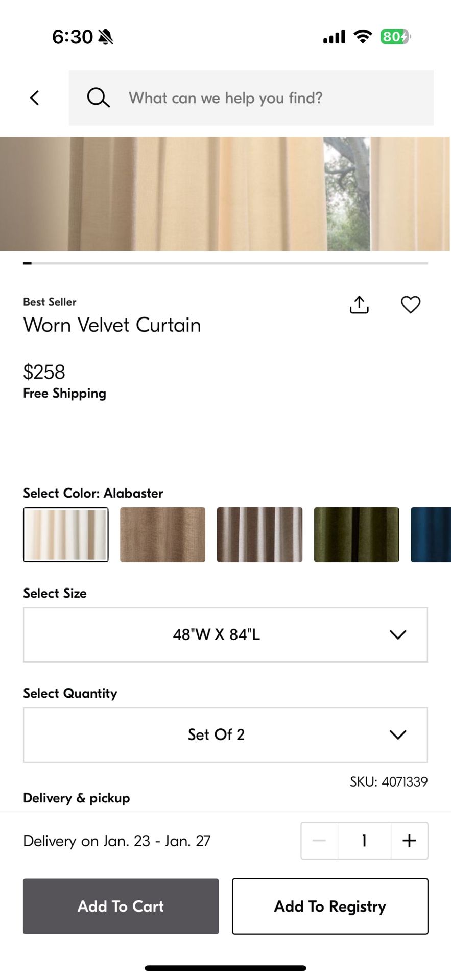Tap Add To Cart
451x980 pixels.
pos(121,906)
